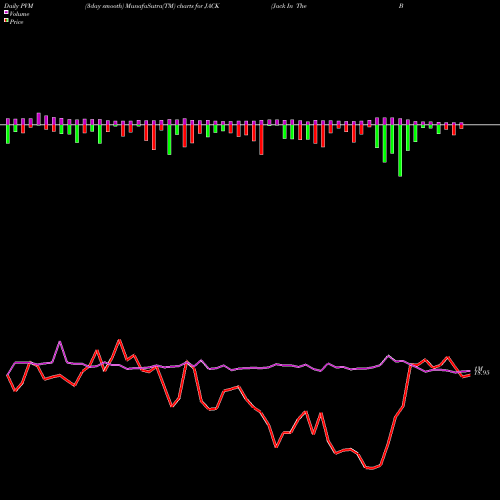This screenshot has height=500, width=500.
Task: Select the Price legend label
Action: pos(16,22)
